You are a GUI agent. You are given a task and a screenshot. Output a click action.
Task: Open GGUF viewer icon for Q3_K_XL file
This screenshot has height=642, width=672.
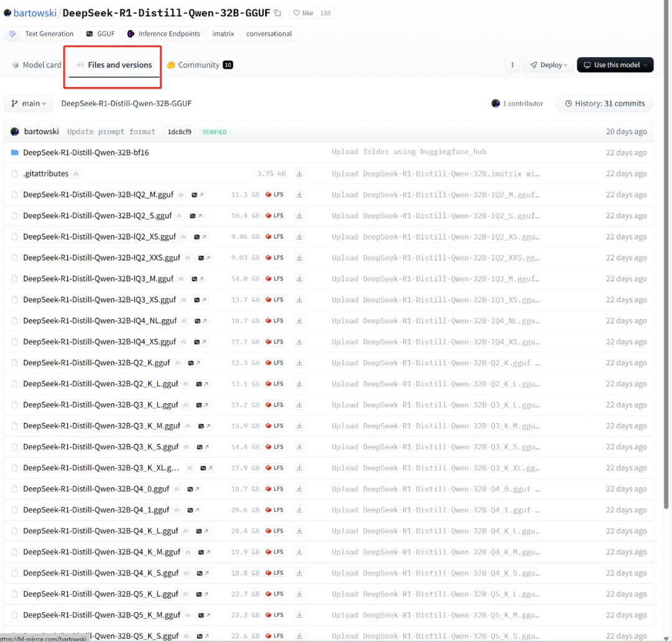[x=207, y=468]
